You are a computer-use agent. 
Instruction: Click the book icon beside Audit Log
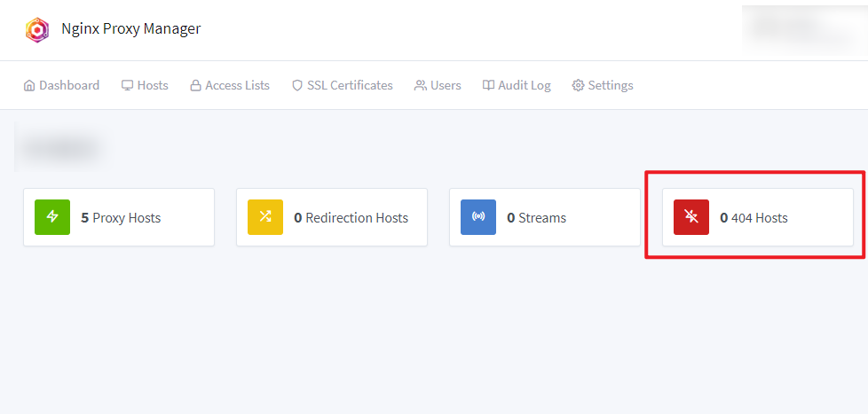(488, 86)
